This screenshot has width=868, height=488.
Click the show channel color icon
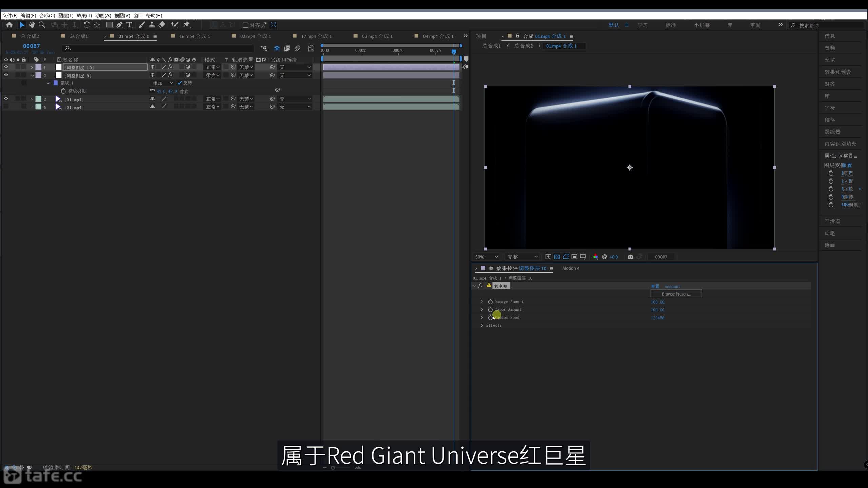tap(595, 257)
